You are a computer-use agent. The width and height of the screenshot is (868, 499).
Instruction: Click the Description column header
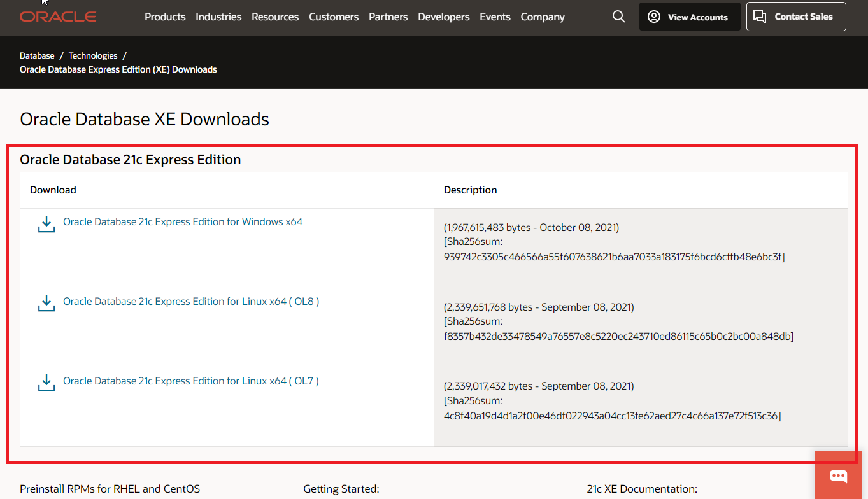pyautogui.click(x=470, y=190)
